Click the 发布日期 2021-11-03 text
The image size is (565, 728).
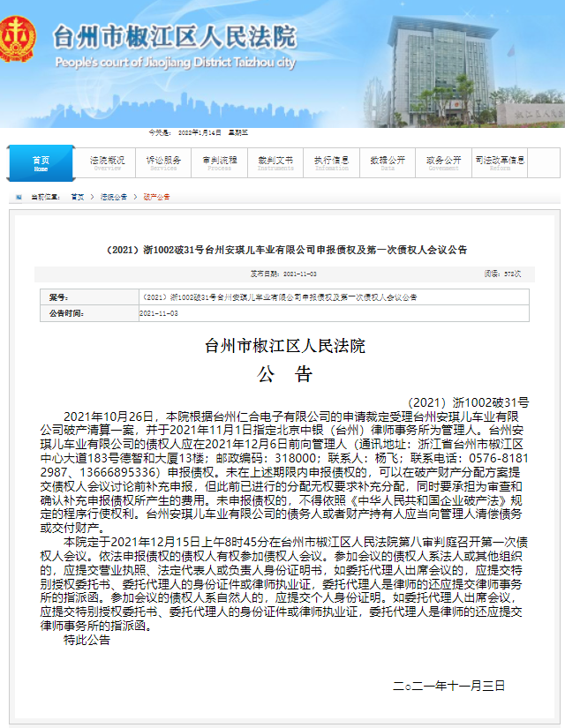283,274
